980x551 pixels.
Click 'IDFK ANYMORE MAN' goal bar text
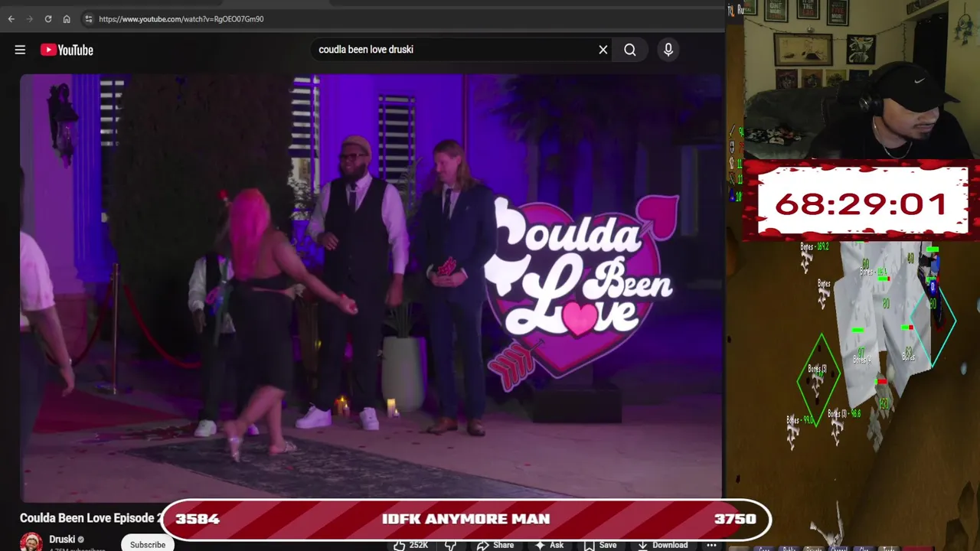tap(465, 519)
